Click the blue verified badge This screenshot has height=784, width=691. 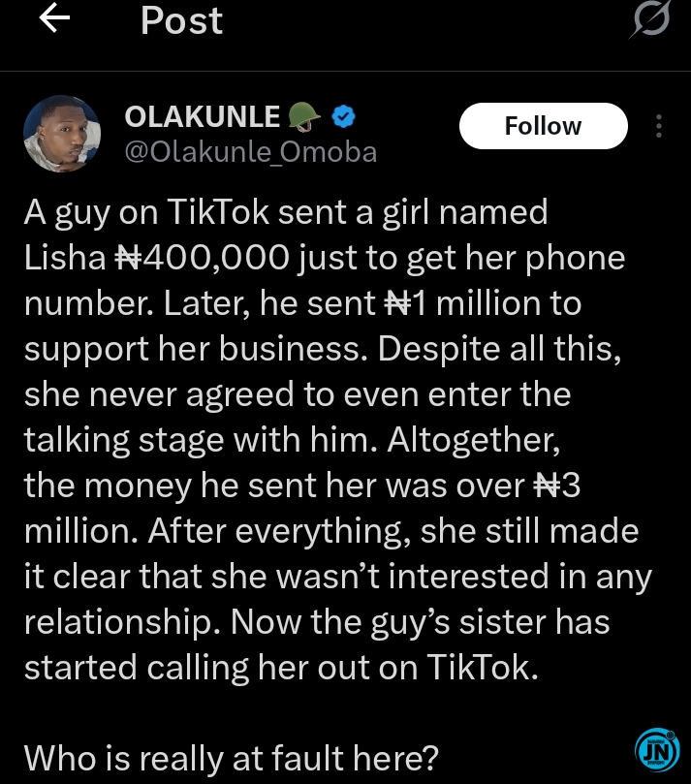[x=344, y=118]
